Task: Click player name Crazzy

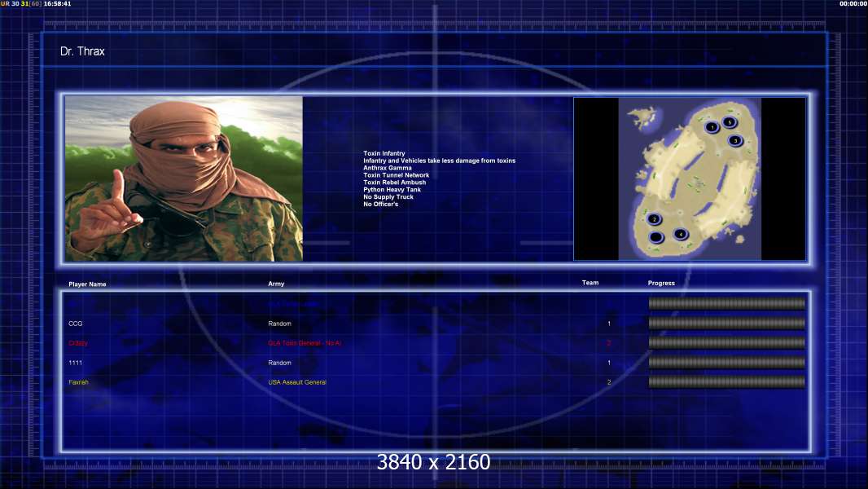Action: (78, 343)
